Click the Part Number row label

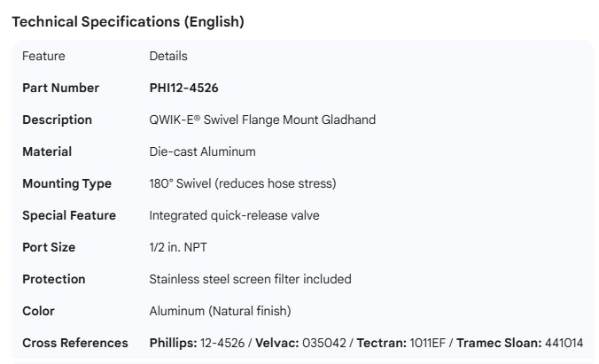(60, 88)
